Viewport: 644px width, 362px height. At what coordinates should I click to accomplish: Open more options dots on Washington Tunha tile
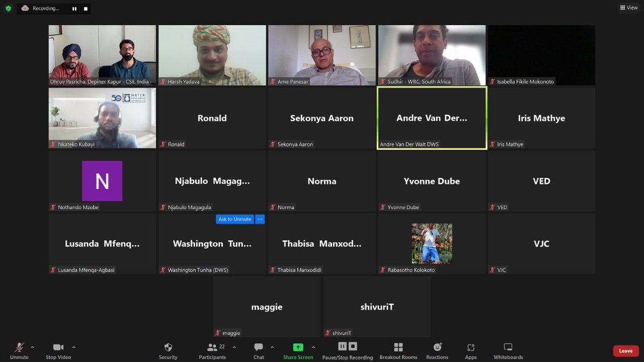pyautogui.click(x=260, y=219)
